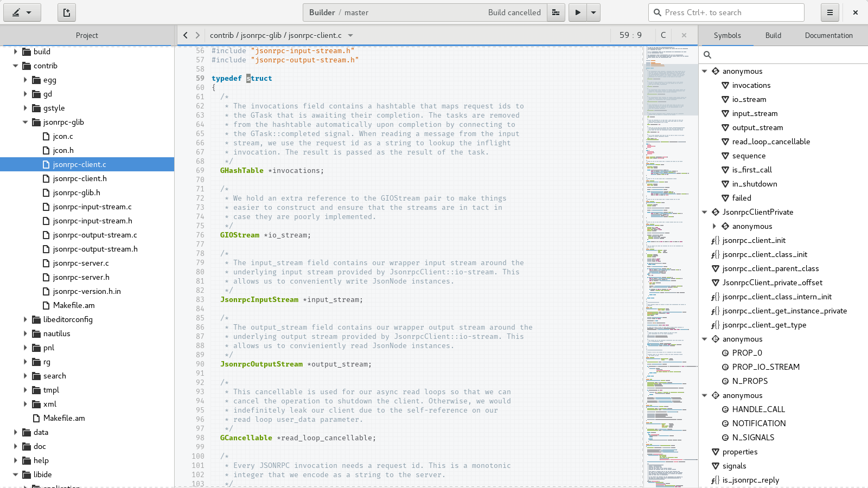Collapse the JsonrpcClientPrivate symbol node
868x488 pixels.
pos(705,212)
